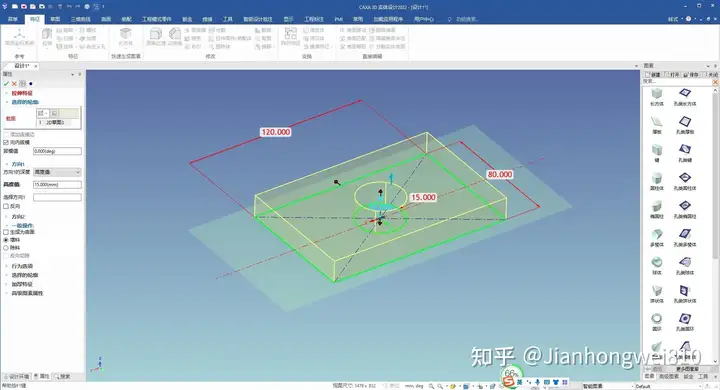This screenshot has width=720, height=390.
Task: Select the 孔类圆柱体 hole cylinder element
Action: (685, 181)
